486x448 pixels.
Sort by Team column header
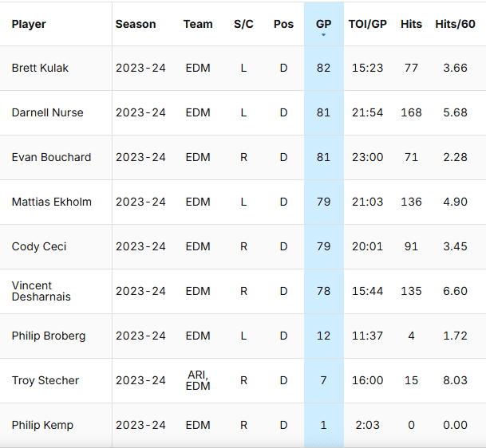pos(198,24)
